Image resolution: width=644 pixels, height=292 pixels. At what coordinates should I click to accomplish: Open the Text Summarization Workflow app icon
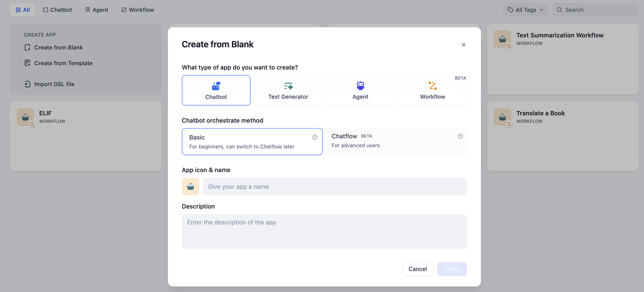click(502, 39)
